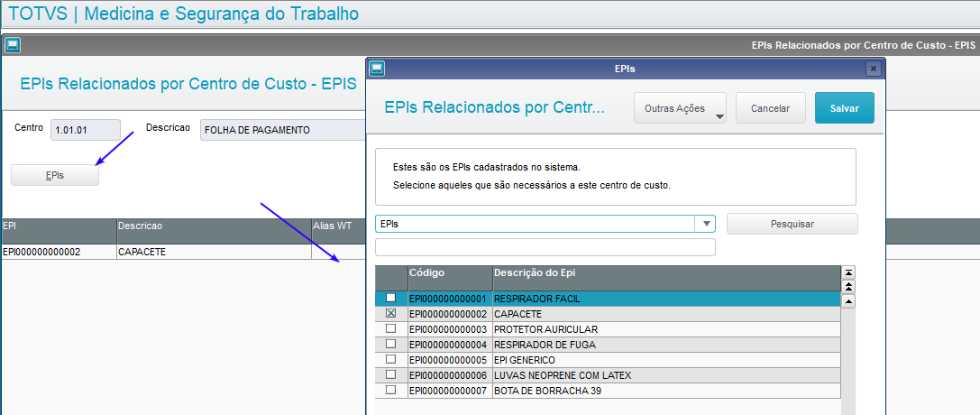The height and width of the screenshot is (415, 980).
Task: Select code EPI000000000001 in dialog list
Action: (x=450, y=299)
